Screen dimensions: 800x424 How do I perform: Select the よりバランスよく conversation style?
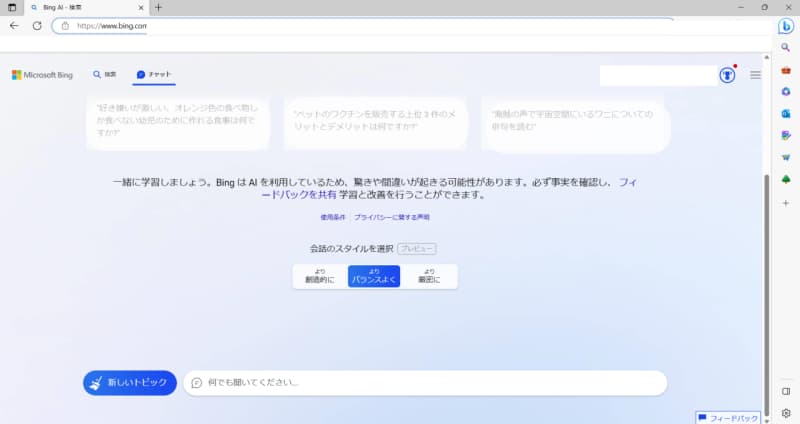point(374,276)
